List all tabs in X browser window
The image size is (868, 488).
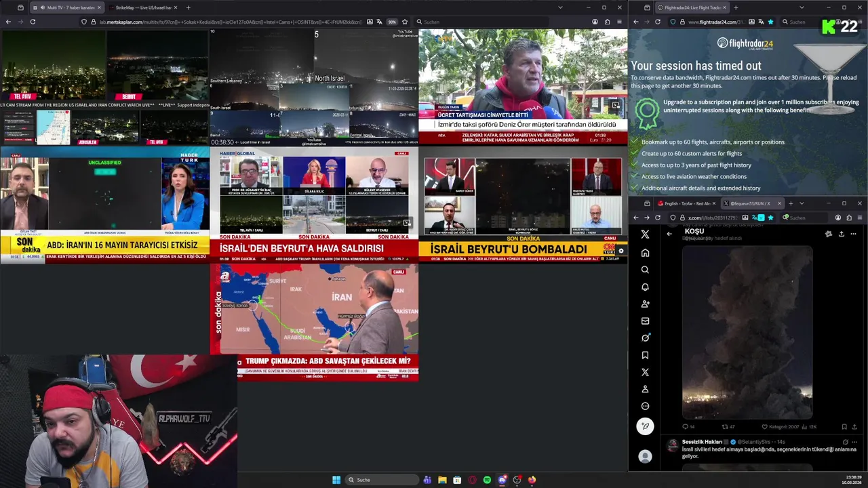click(x=802, y=203)
